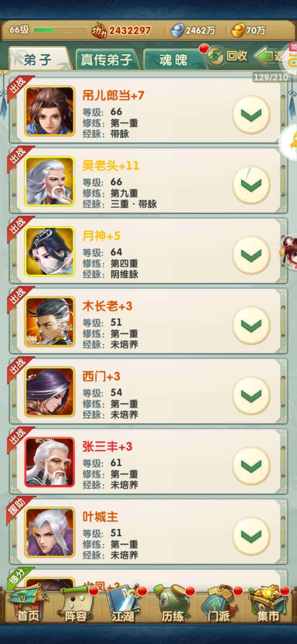Screen dimensions: 297x644
Task: Expand the 吴老头+11 disciple entry
Action: point(251,185)
